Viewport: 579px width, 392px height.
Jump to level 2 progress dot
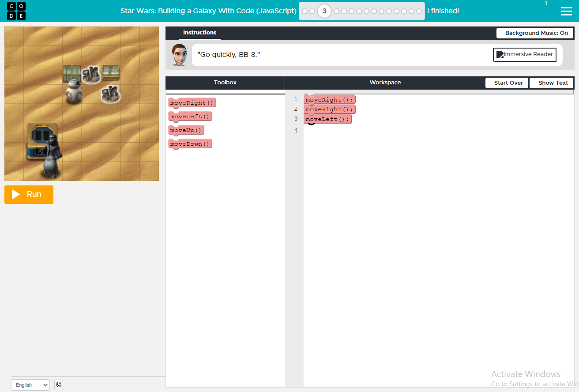(312, 11)
